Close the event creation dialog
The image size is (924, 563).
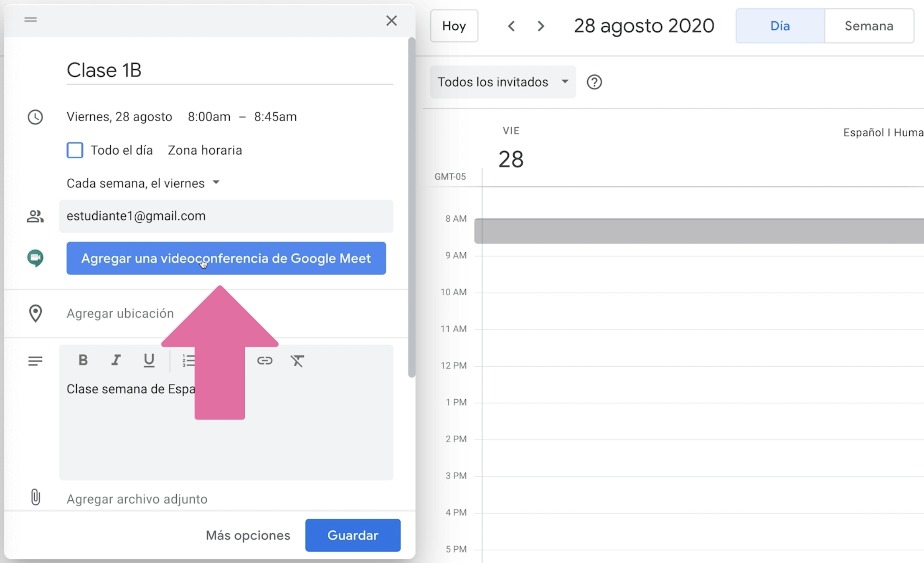[391, 20]
